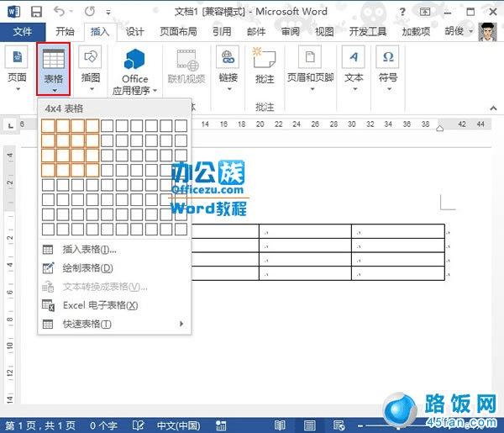504x433 pixels.
Task: Click the 联机视频 (Online Video) icon
Action: (x=186, y=66)
